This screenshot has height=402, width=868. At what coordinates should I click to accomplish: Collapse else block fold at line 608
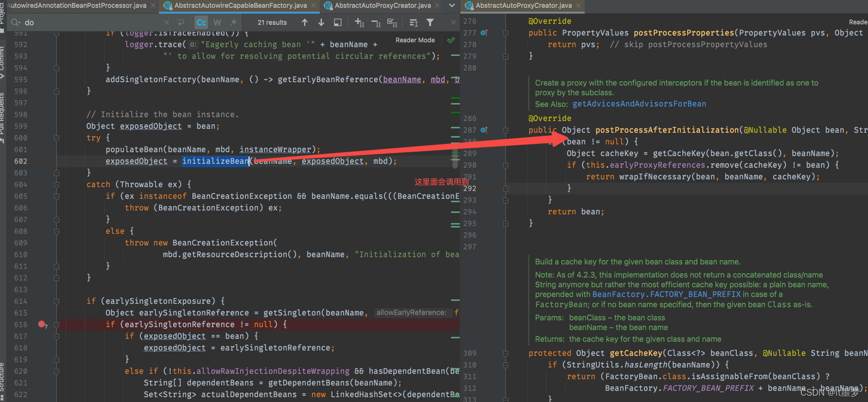(56, 231)
